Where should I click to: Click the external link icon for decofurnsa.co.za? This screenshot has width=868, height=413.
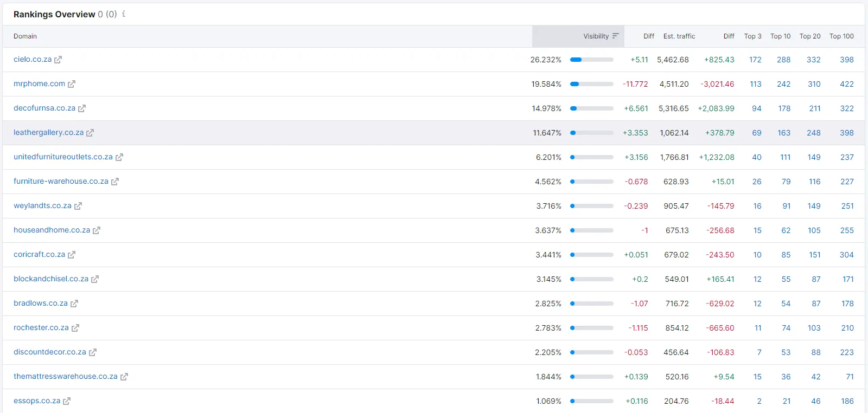click(x=82, y=108)
